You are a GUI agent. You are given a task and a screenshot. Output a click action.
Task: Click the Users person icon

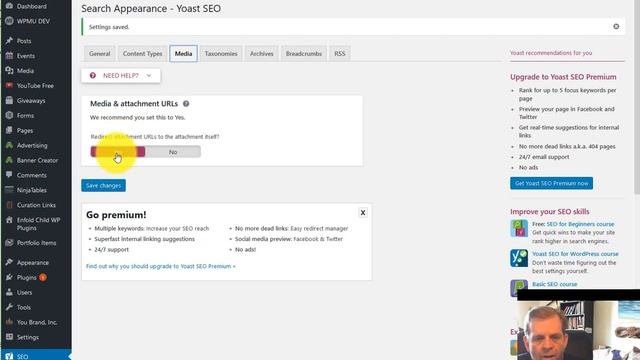[x=9, y=292]
